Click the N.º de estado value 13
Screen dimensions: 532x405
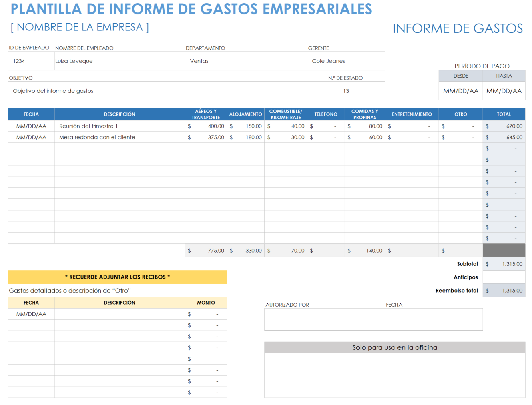(x=346, y=91)
